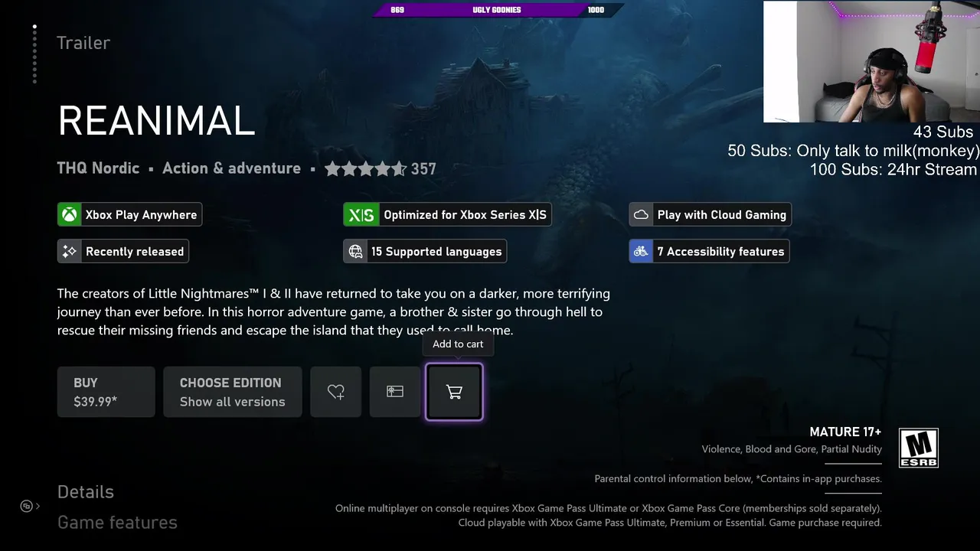
Task: Select the Xbox Play Anywhere badge
Action: pyautogui.click(x=129, y=215)
